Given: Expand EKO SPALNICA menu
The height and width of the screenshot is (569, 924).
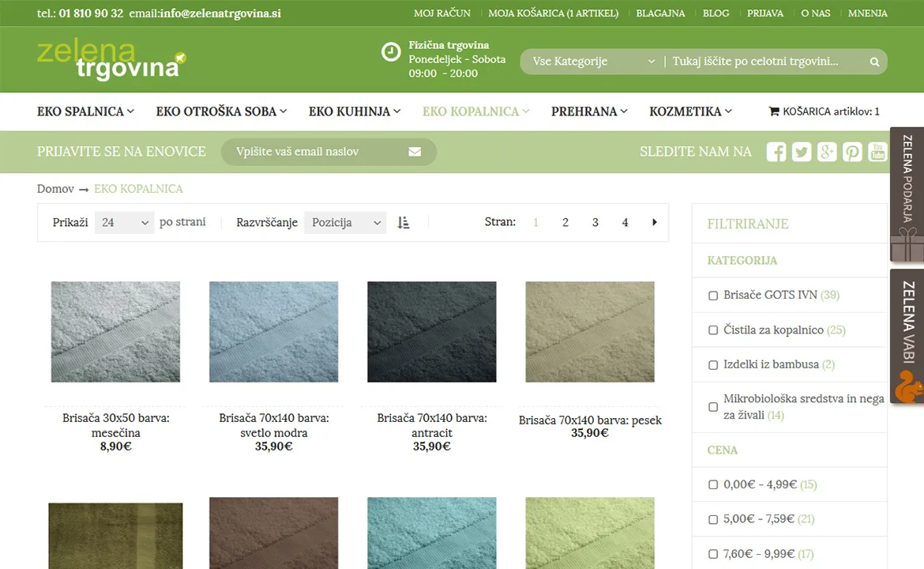Looking at the screenshot, I should tap(85, 111).
